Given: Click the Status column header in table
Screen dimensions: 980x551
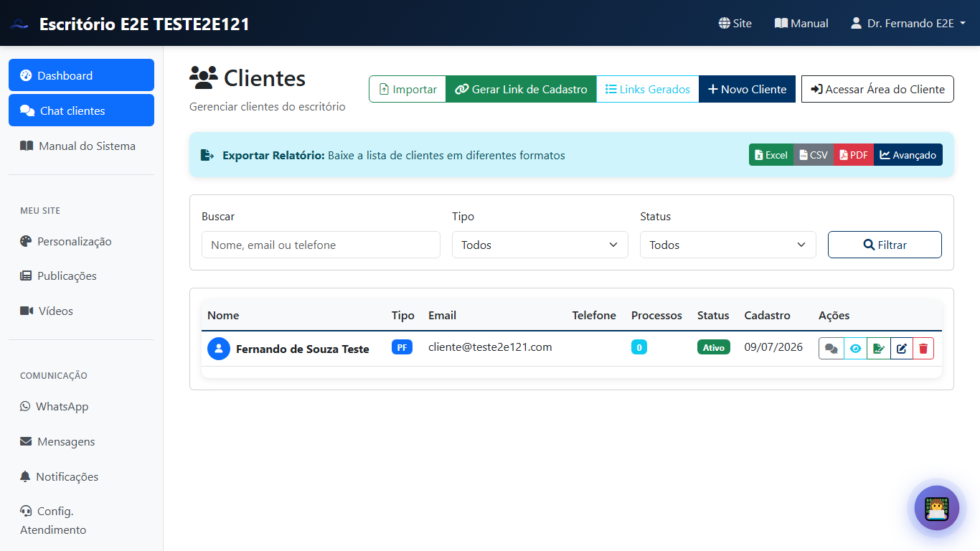Looking at the screenshot, I should (713, 315).
